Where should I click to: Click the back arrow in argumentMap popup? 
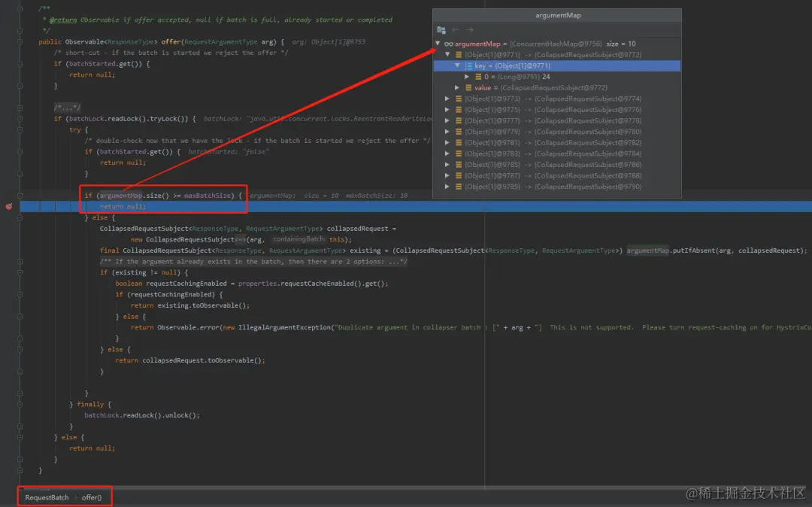[x=455, y=30]
